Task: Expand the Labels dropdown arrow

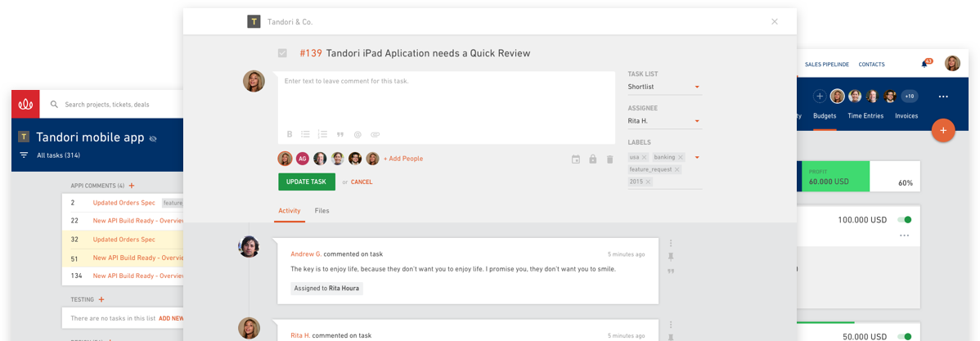Action: [697, 157]
